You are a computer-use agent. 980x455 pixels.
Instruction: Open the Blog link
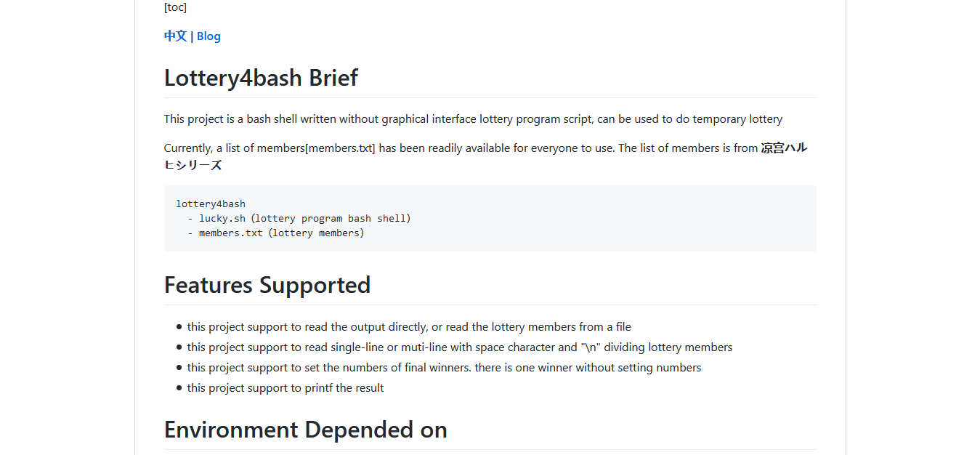tap(208, 36)
